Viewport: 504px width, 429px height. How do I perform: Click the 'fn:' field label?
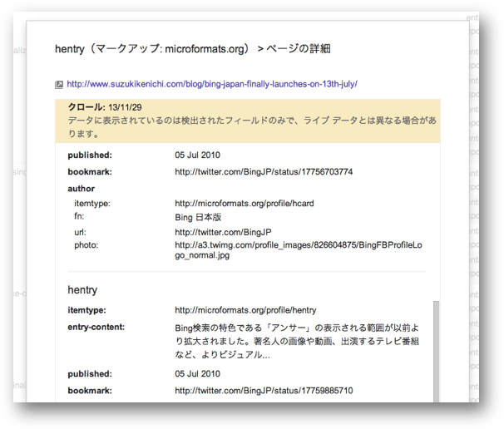pos(79,216)
